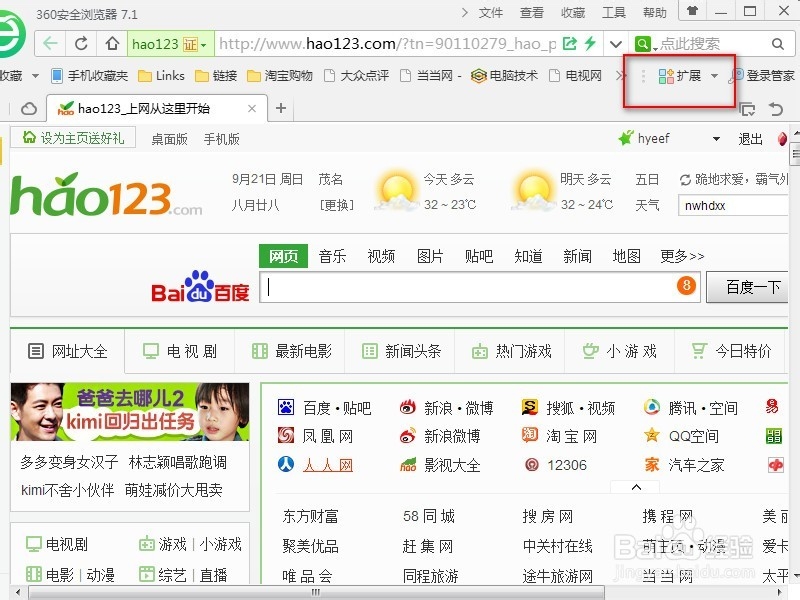Click the cloud icon beside the tab
Screen dimensions: 800x600
point(29,109)
